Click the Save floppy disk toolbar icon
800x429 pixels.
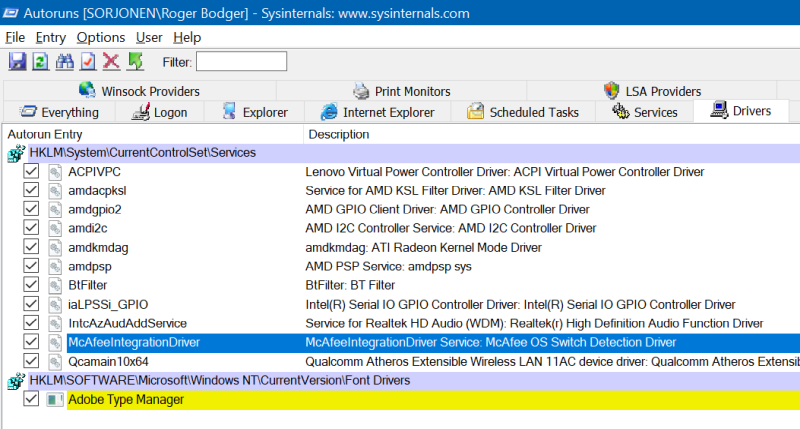(x=17, y=62)
